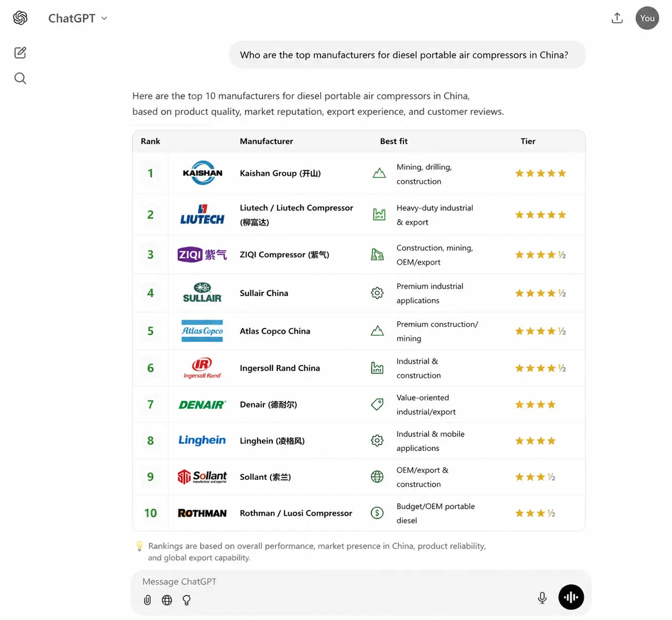Click the user question message bubble

(407, 55)
